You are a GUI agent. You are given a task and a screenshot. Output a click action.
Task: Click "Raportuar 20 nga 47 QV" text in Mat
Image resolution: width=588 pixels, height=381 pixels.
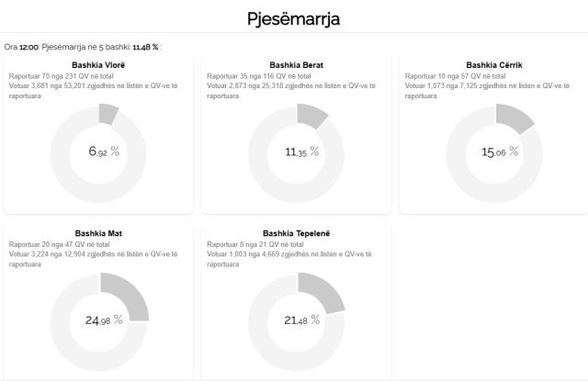click(56, 245)
